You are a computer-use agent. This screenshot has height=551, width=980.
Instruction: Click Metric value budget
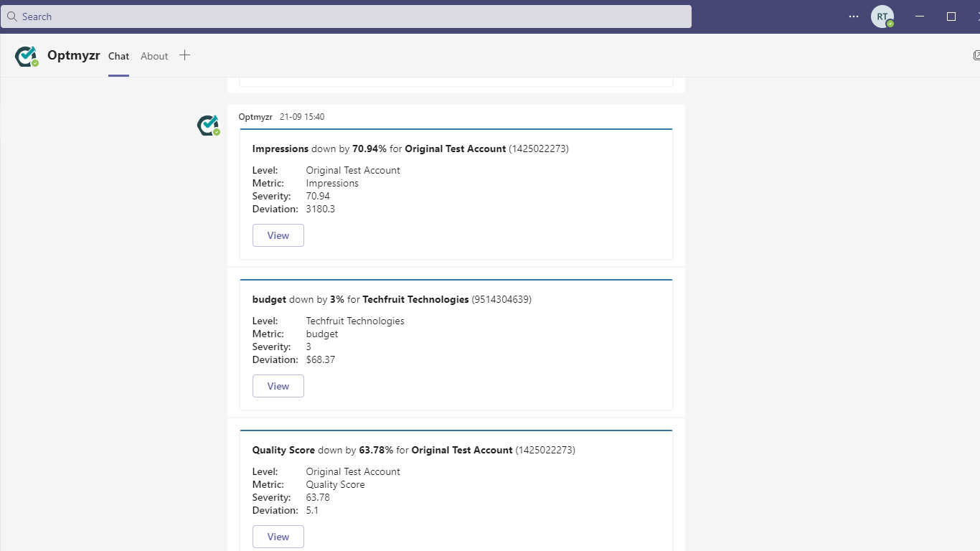pyautogui.click(x=322, y=334)
